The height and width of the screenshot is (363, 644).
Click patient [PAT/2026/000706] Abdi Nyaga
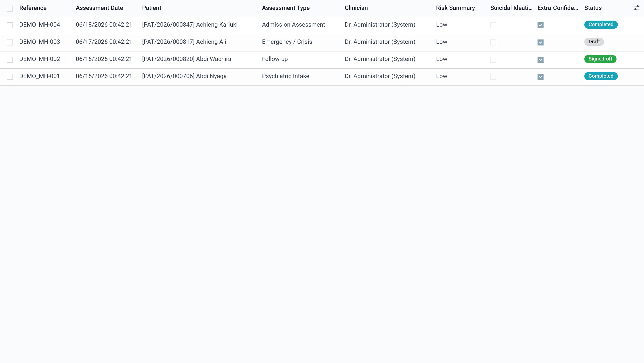[184, 76]
